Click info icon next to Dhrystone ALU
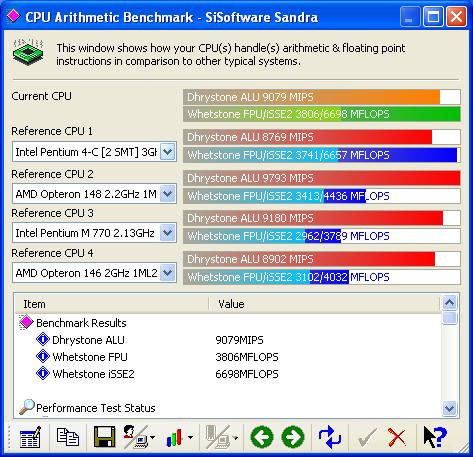Screen dimensions: 473x457 click(x=43, y=339)
